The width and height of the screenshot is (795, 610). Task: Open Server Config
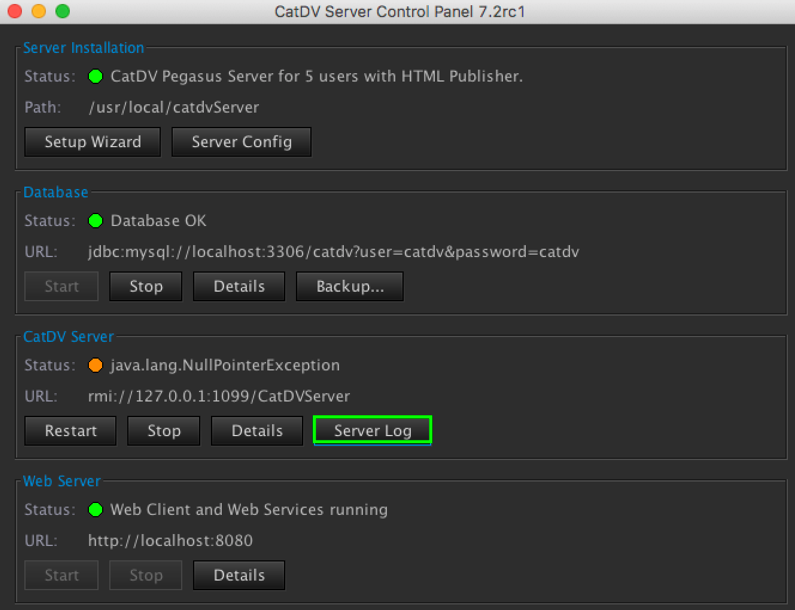point(241,142)
